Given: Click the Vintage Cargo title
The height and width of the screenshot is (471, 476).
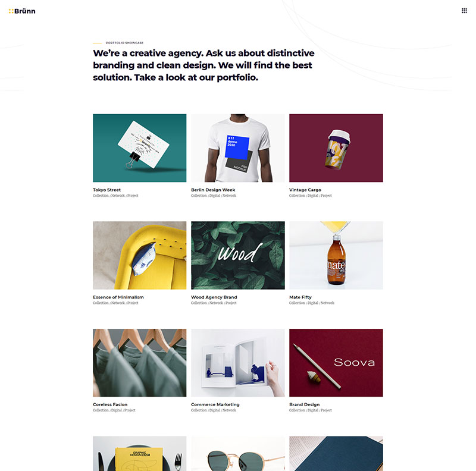Looking at the screenshot, I should tap(305, 190).
